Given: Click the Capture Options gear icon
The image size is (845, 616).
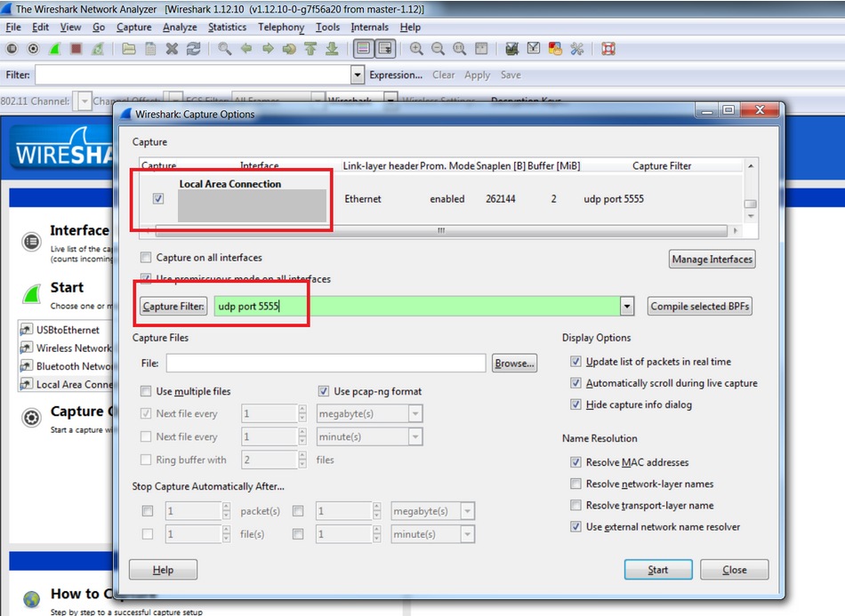Looking at the screenshot, I should click(33, 49).
